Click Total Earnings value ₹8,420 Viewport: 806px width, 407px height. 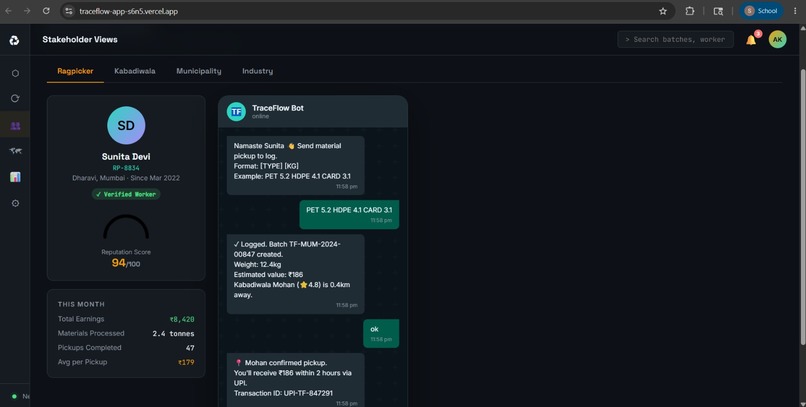[x=182, y=319]
